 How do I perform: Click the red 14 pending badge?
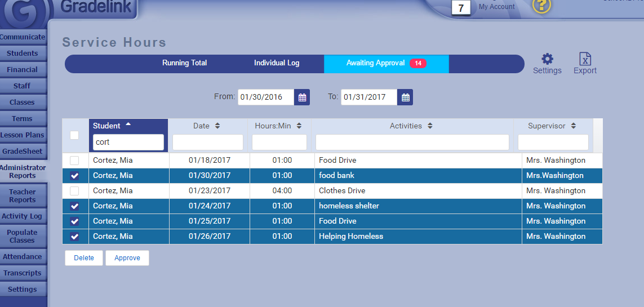pyautogui.click(x=418, y=64)
